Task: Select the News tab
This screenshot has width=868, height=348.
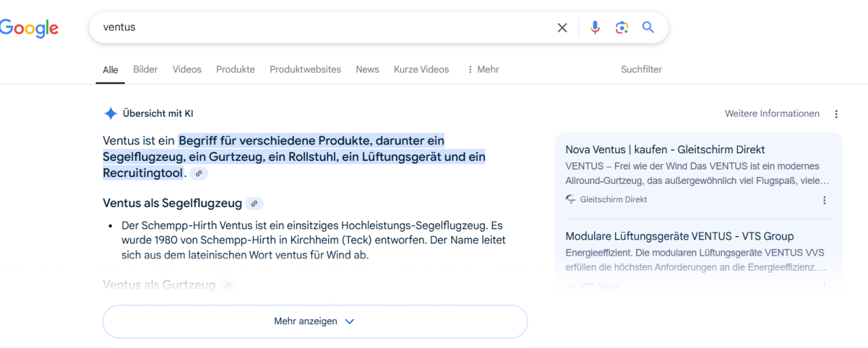Action: (367, 69)
